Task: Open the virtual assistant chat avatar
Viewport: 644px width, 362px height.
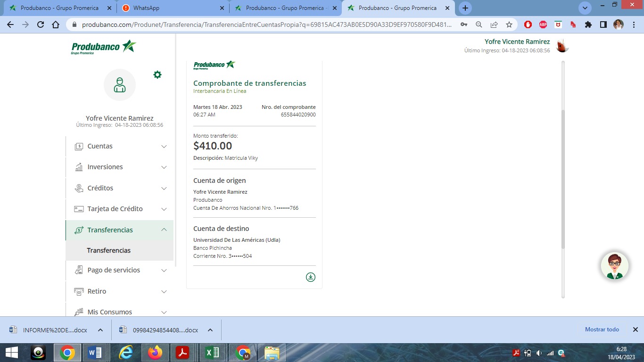Action: pos(614,266)
